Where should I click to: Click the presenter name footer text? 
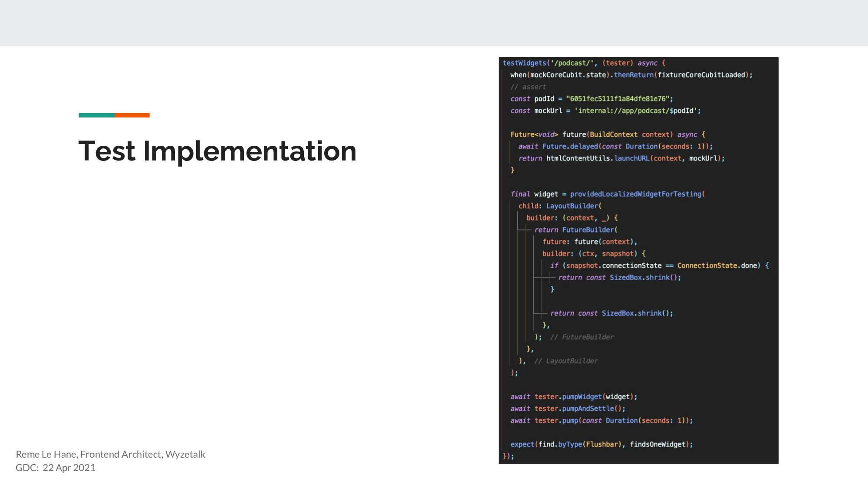click(110, 454)
